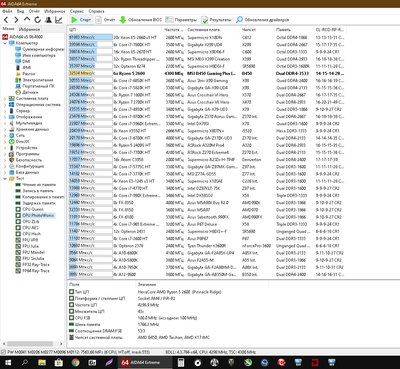Viewport: 400px width, 369px height.
Task: Click the user silhouette toolbar icon
Action: click(x=48, y=20)
